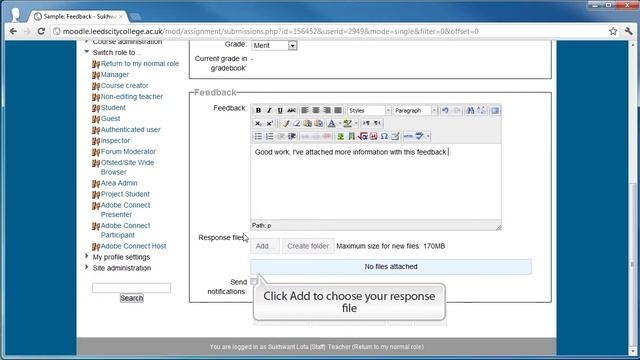Switch role to Student

pyautogui.click(x=113, y=108)
